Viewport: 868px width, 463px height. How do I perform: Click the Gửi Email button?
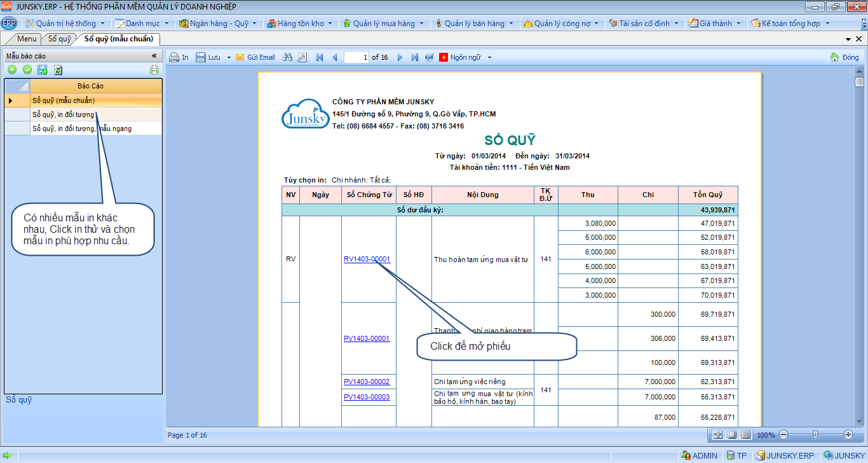(x=255, y=57)
